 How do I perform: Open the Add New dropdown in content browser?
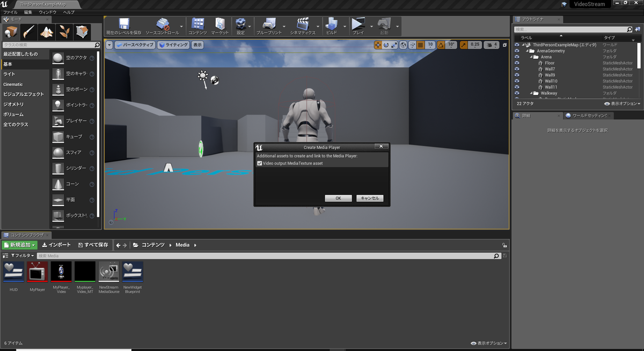20,245
